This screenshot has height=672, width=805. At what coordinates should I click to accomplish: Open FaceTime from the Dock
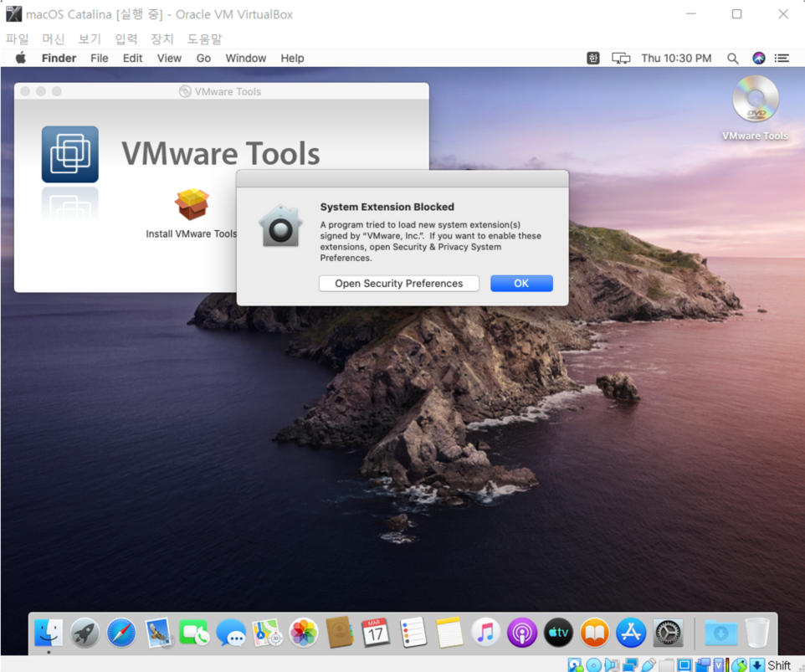[194, 633]
